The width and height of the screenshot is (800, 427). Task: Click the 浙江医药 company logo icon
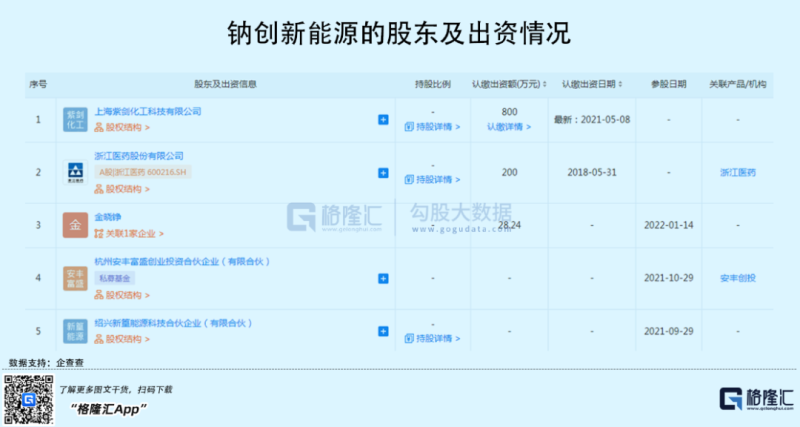tap(75, 172)
